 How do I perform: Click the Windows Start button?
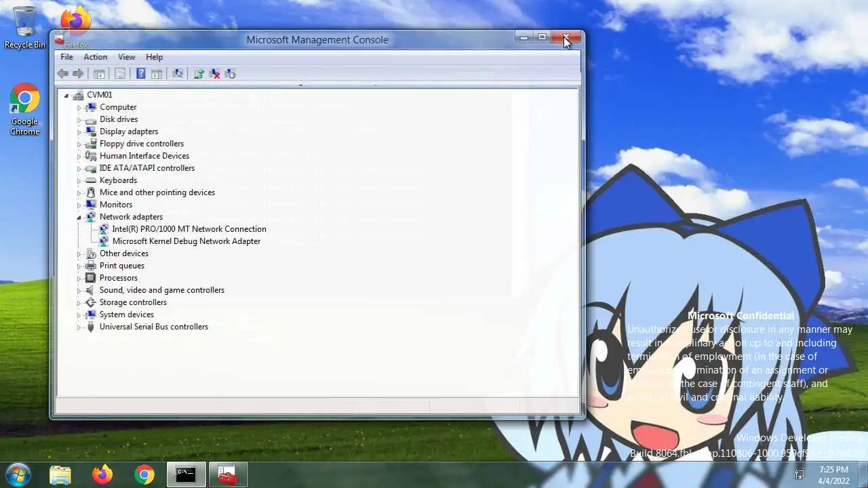[18, 474]
